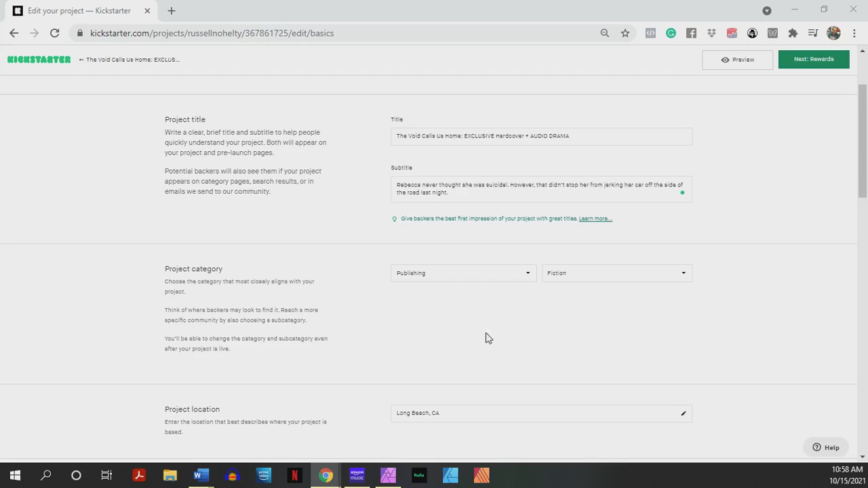Click the zoom magnifier icon in address bar

[x=604, y=33]
